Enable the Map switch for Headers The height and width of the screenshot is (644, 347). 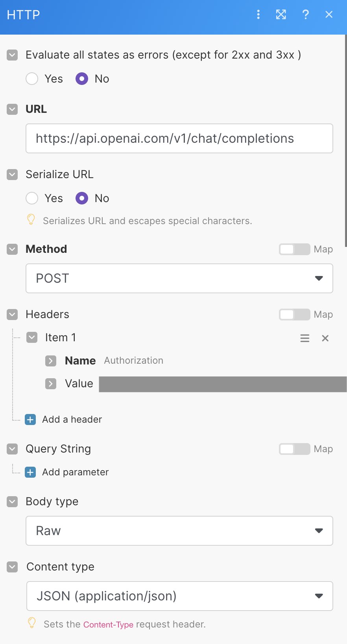coord(294,315)
